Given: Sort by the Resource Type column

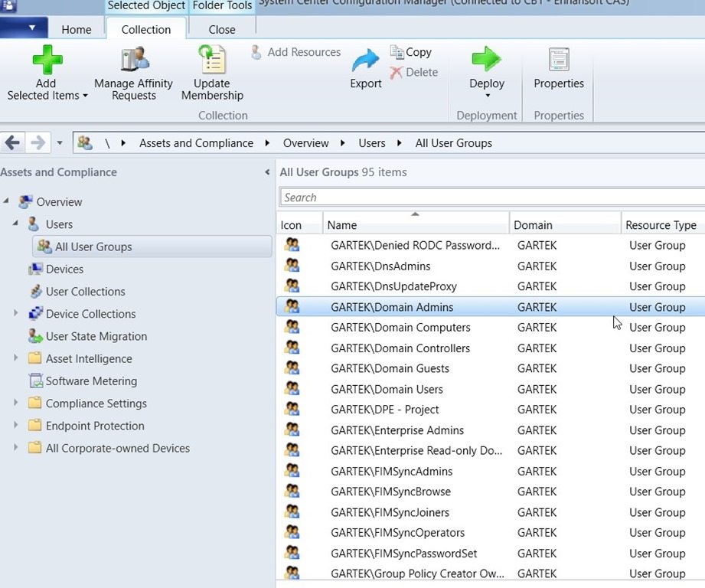Looking at the screenshot, I should (663, 224).
